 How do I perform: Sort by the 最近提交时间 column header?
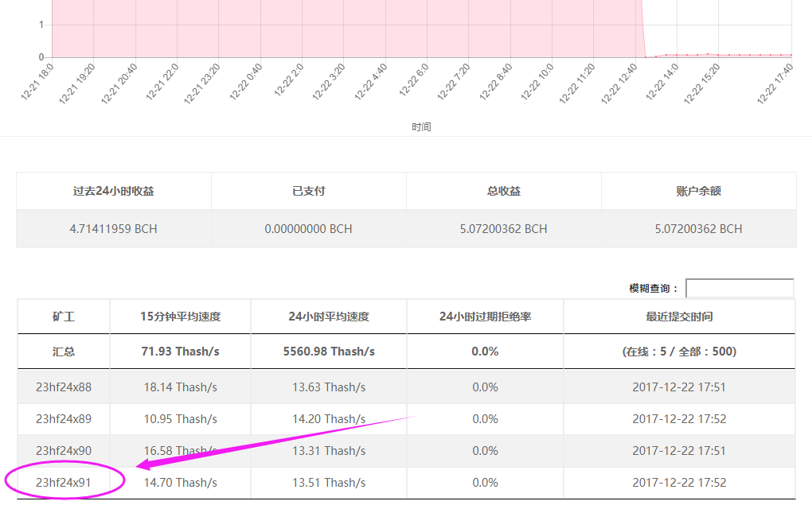[x=679, y=317]
